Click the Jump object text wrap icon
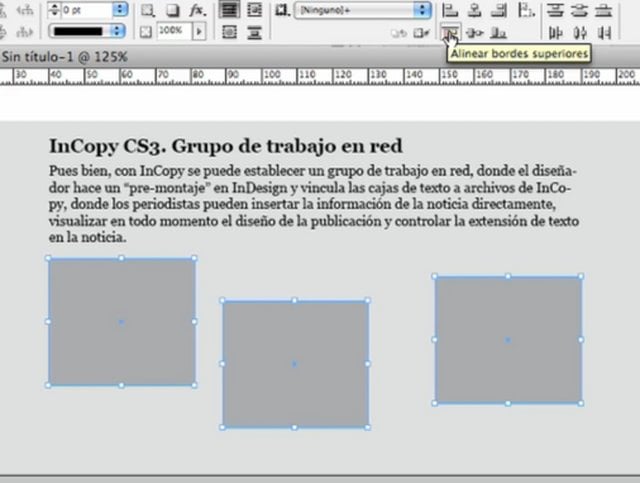 click(254, 32)
